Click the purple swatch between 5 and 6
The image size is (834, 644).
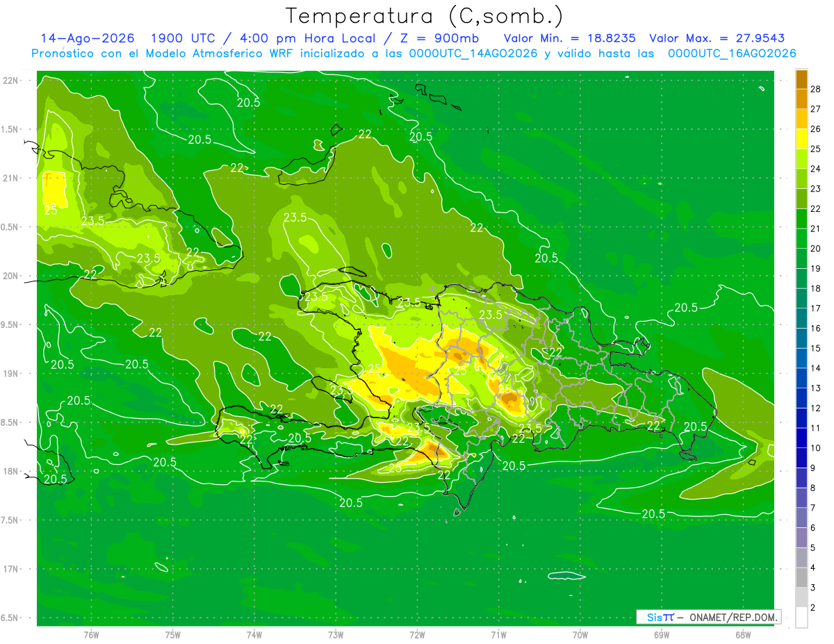(802, 538)
